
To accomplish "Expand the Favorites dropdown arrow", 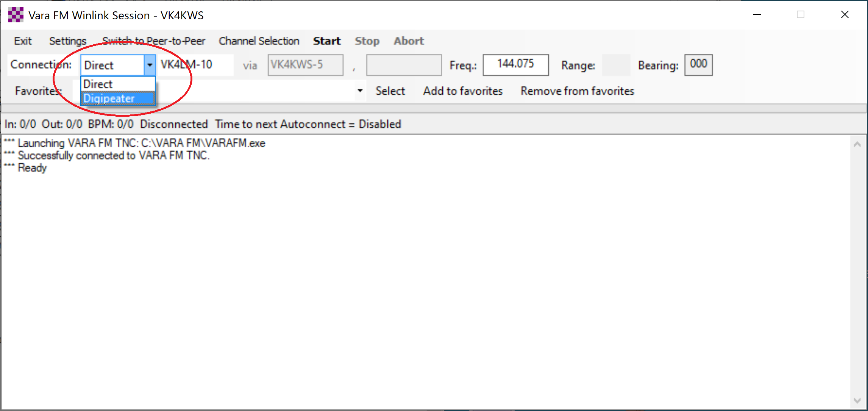I will [360, 91].
